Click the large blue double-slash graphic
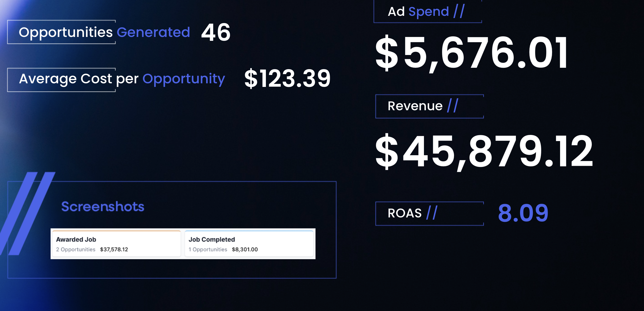The image size is (644, 311). coord(27,213)
